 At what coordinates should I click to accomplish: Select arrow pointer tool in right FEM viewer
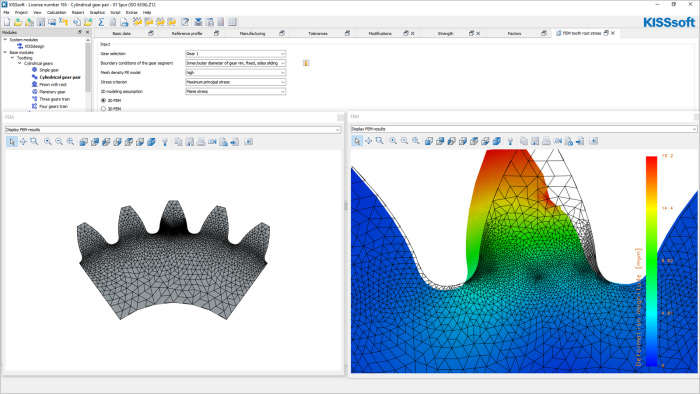click(x=357, y=141)
